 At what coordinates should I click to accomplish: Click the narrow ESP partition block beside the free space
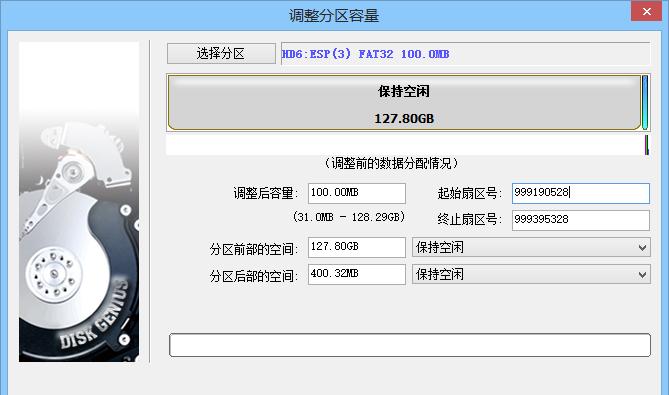[x=645, y=102]
